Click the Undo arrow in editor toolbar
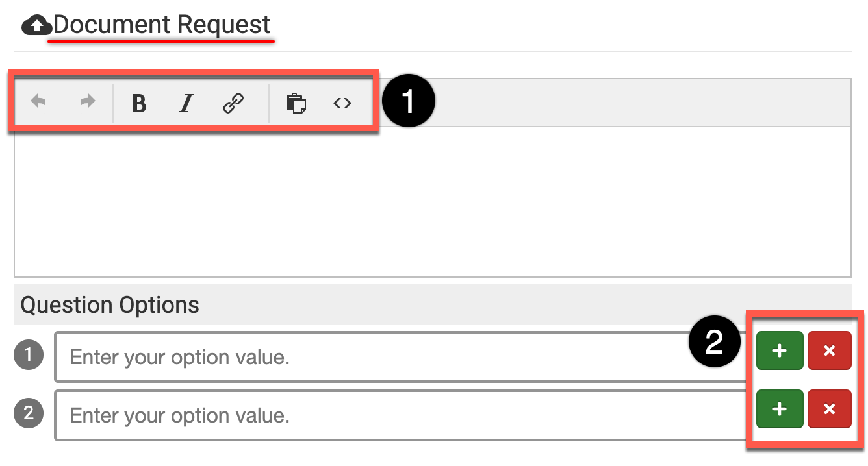Viewport: 868px width, 466px height. (x=39, y=103)
